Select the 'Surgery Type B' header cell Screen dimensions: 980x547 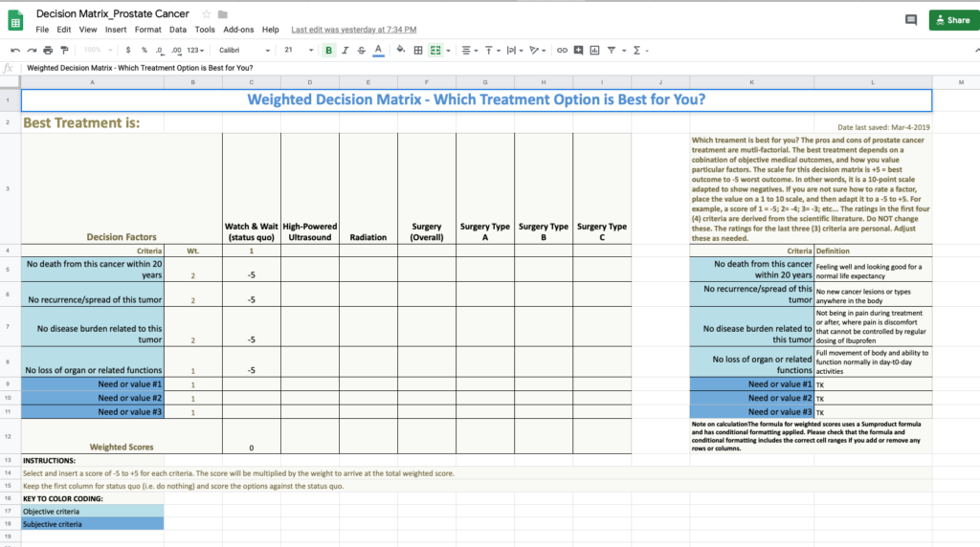point(544,188)
